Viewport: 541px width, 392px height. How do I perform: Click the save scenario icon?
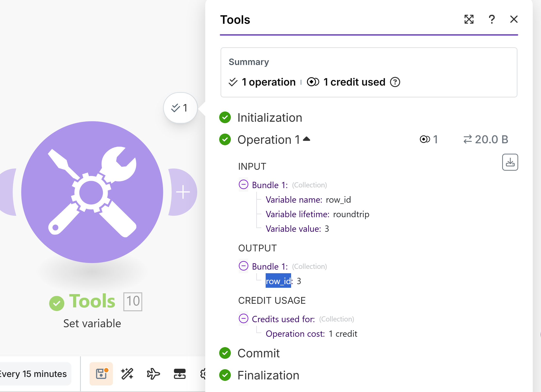101,374
